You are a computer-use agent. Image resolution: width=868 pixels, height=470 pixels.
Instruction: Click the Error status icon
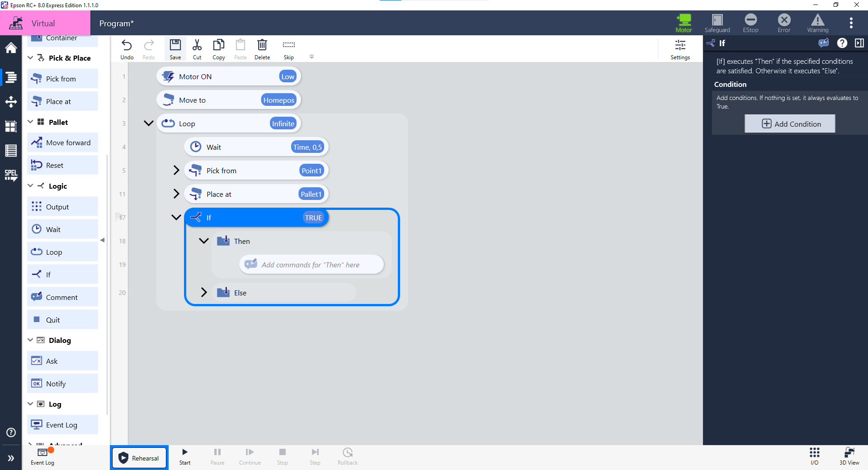click(x=784, y=23)
